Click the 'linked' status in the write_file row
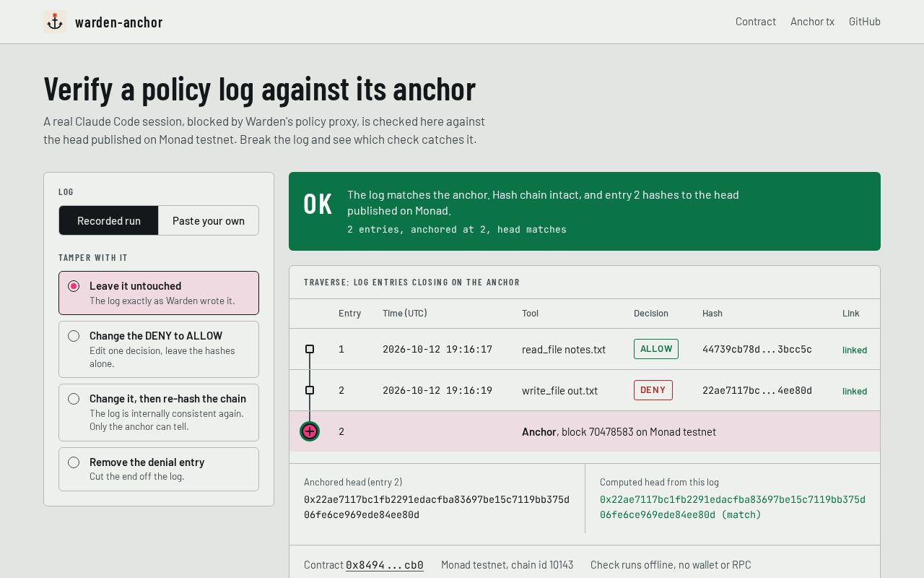 click(x=855, y=391)
